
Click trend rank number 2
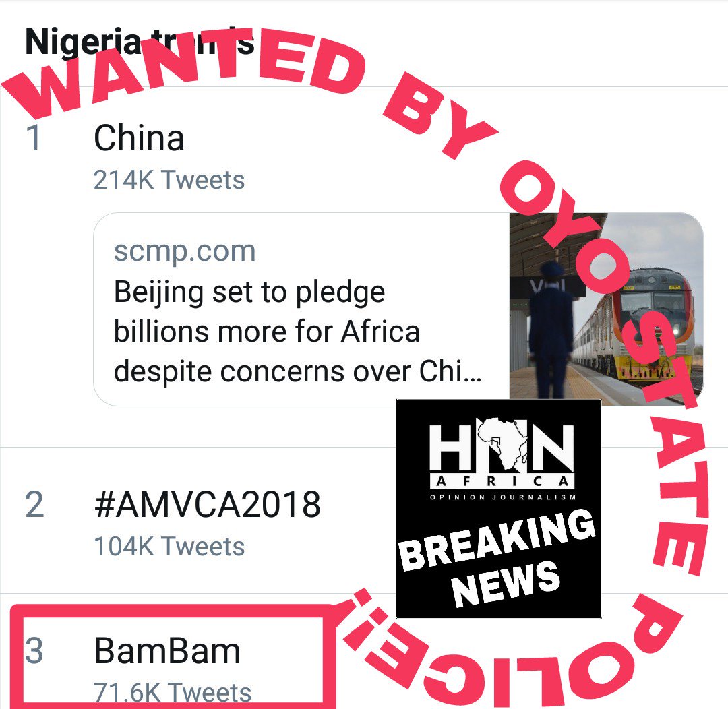pos(35,505)
